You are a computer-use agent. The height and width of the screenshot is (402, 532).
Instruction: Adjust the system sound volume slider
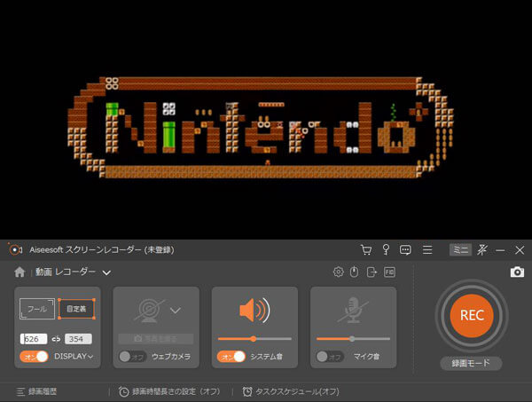pyautogui.click(x=254, y=339)
